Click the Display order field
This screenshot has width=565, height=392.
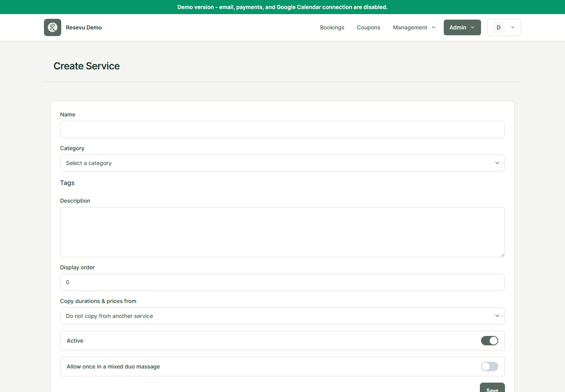[282, 282]
